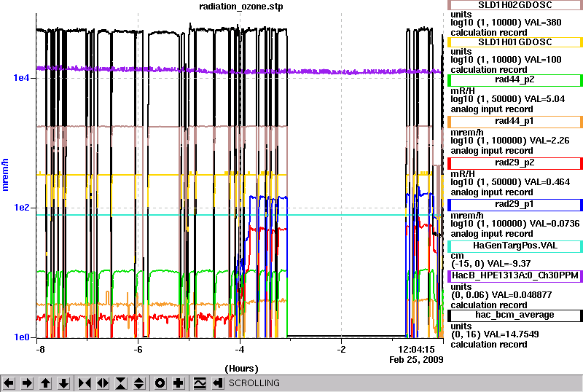Click the pan up arrow button
This screenshot has height=392, width=583.
click(45, 383)
